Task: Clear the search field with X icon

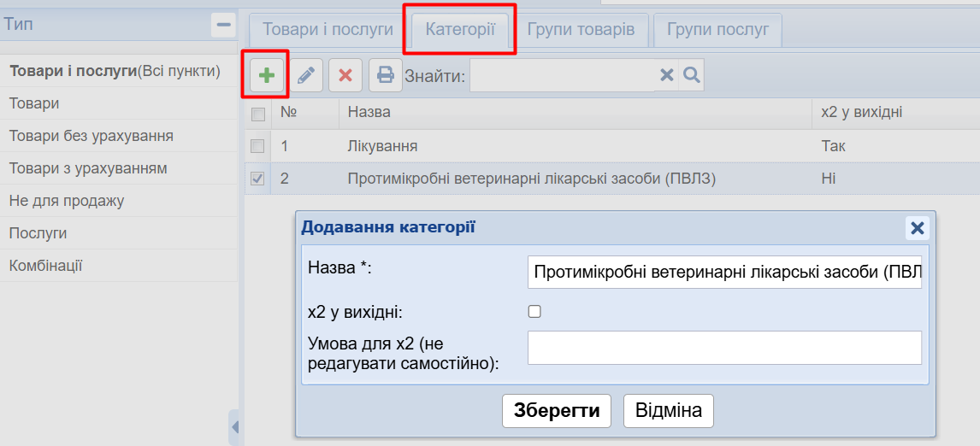Action: pyautogui.click(x=667, y=75)
